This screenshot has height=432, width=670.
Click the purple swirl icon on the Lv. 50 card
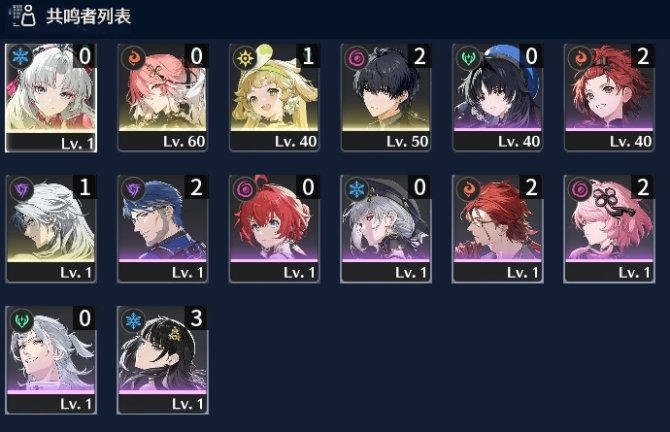pos(356,57)
